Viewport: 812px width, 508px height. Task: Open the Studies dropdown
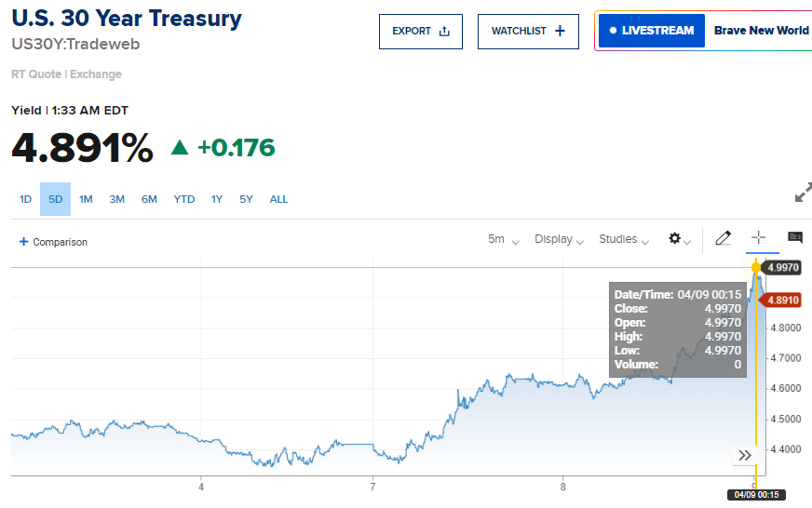[624, 239]
